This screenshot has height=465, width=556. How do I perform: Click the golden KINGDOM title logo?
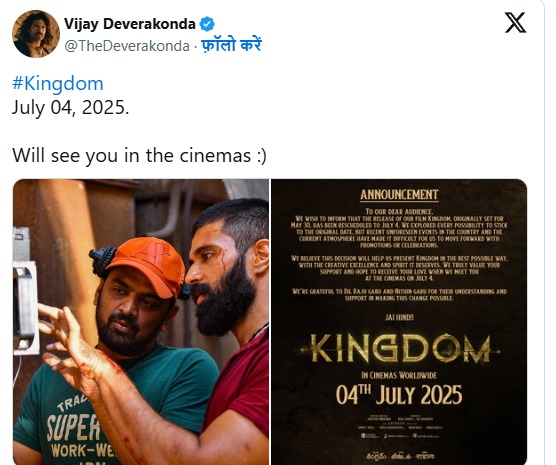[x=400, y=349]
